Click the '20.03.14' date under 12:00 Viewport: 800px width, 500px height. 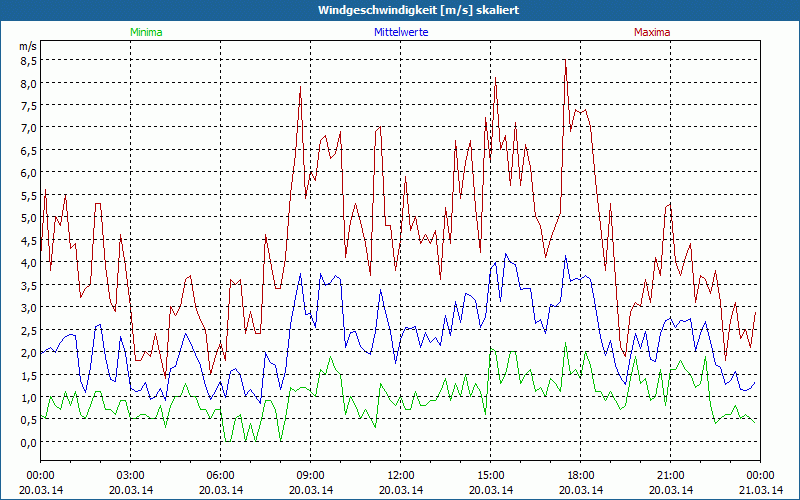401,490
